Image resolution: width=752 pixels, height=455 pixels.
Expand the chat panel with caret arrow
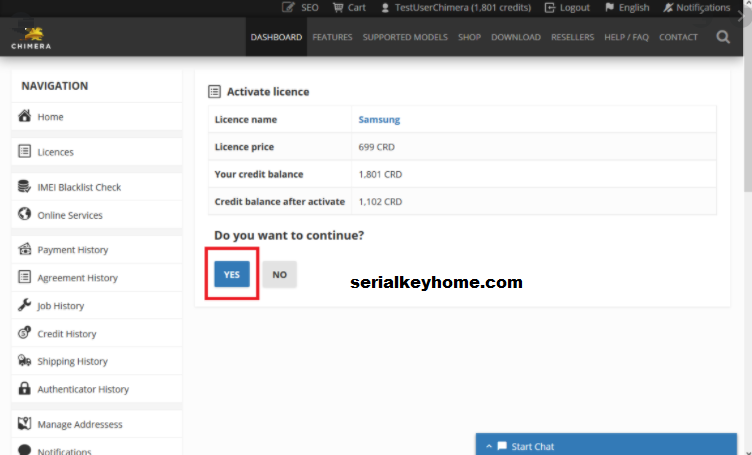click(489, 446)
